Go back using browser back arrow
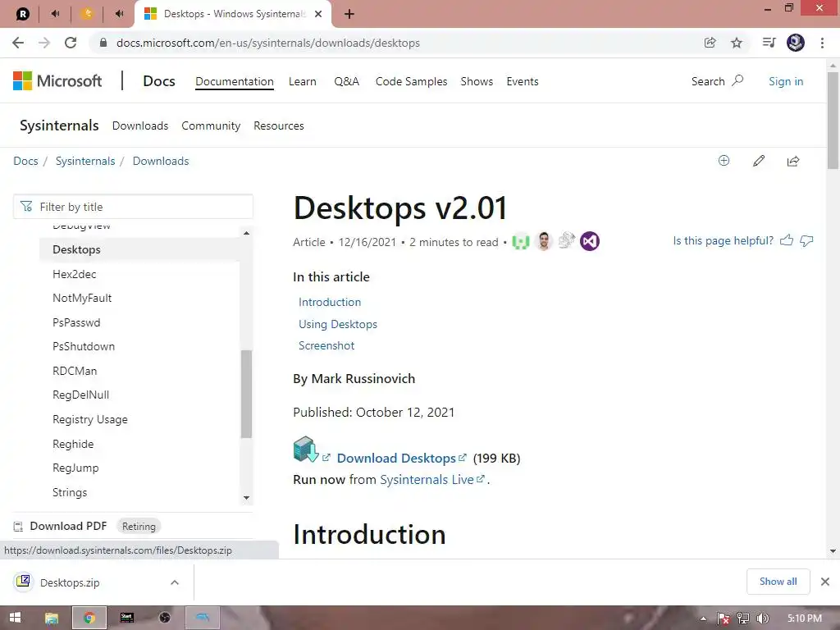840x630 pixels. 18,43
